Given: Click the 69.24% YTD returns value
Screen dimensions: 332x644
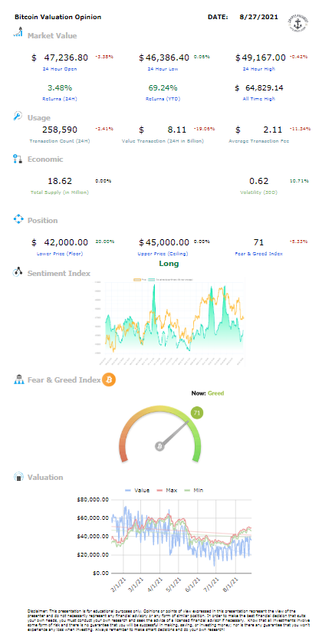Looking at the screenshot, I should click(x=163, y=87).
